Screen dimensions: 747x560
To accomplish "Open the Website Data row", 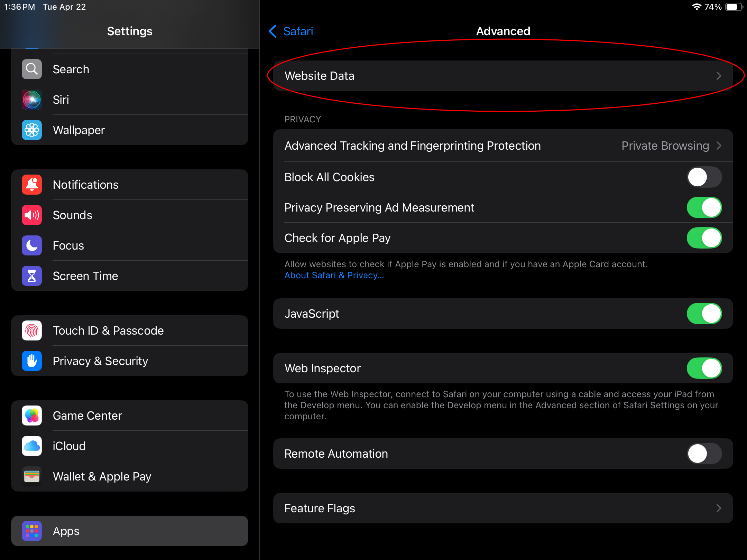I will tap(503, 76).
